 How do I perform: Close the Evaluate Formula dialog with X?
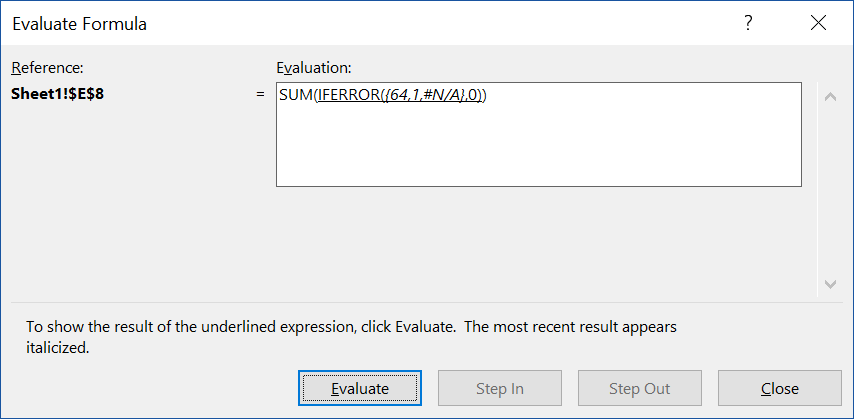click(x=819, y=24)
